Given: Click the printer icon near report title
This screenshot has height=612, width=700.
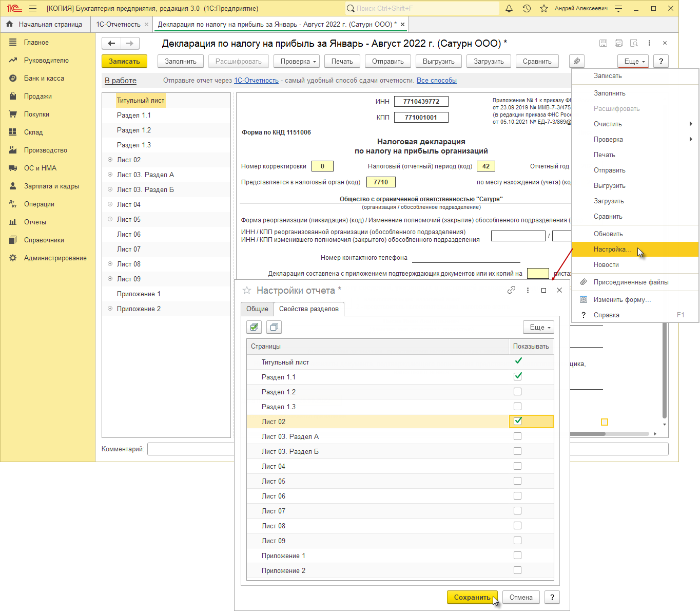Looking at the screenshot, I should [619, 43].
